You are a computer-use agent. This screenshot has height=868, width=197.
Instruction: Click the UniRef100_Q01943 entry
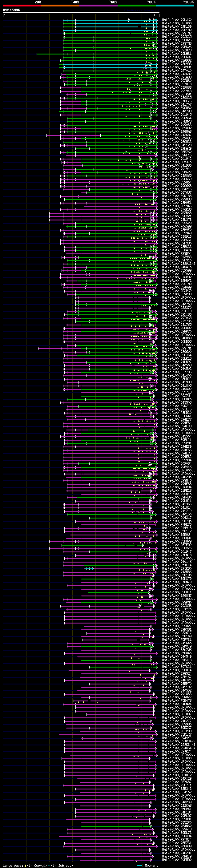coord(177,91)
